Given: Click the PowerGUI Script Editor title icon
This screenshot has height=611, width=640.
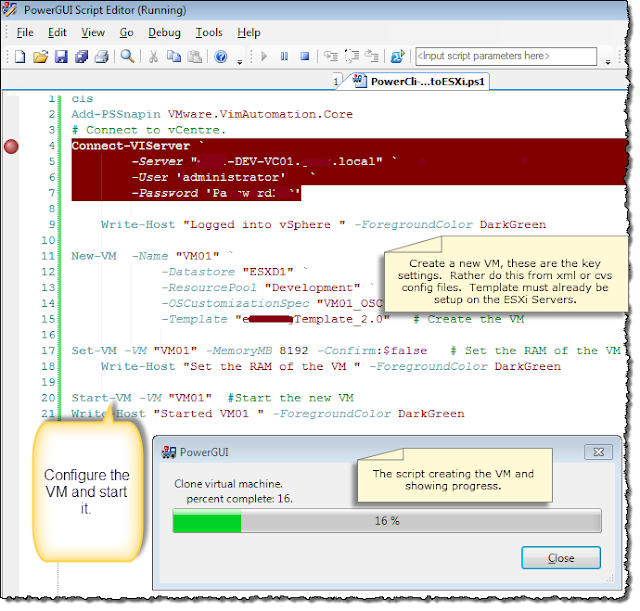Looking at the screenshot, I should (x=10, y=9).
